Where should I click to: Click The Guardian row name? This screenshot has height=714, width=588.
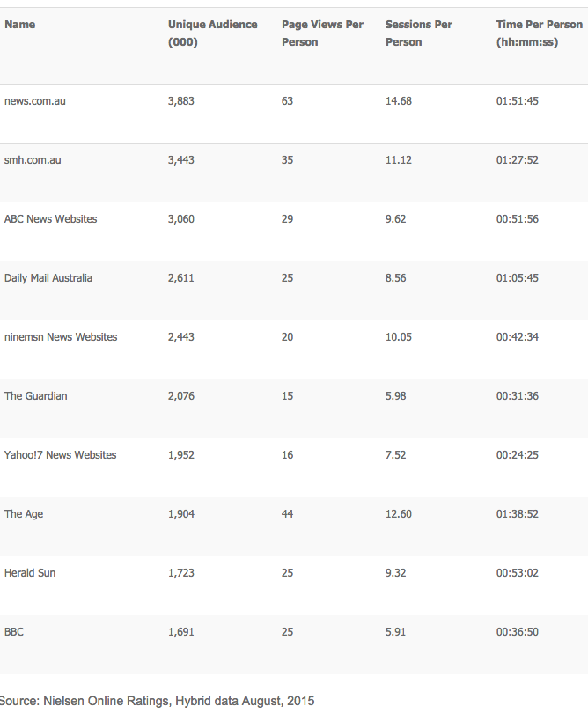coord(35,396)
